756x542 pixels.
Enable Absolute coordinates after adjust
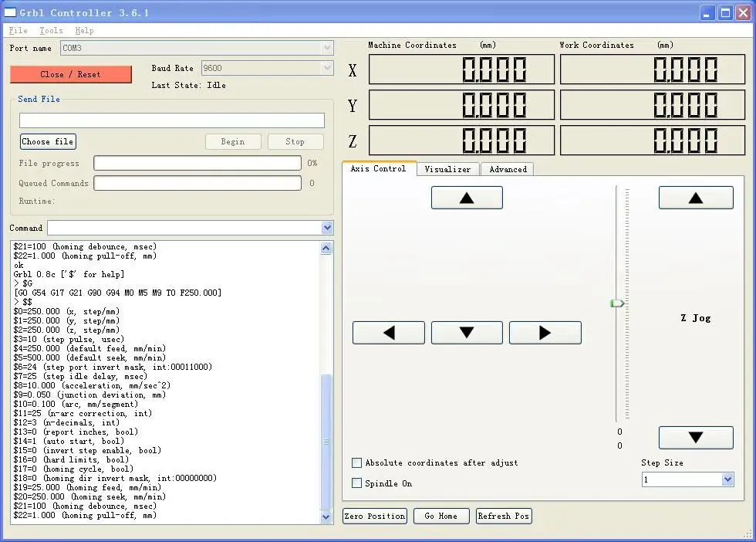[356, 462]
